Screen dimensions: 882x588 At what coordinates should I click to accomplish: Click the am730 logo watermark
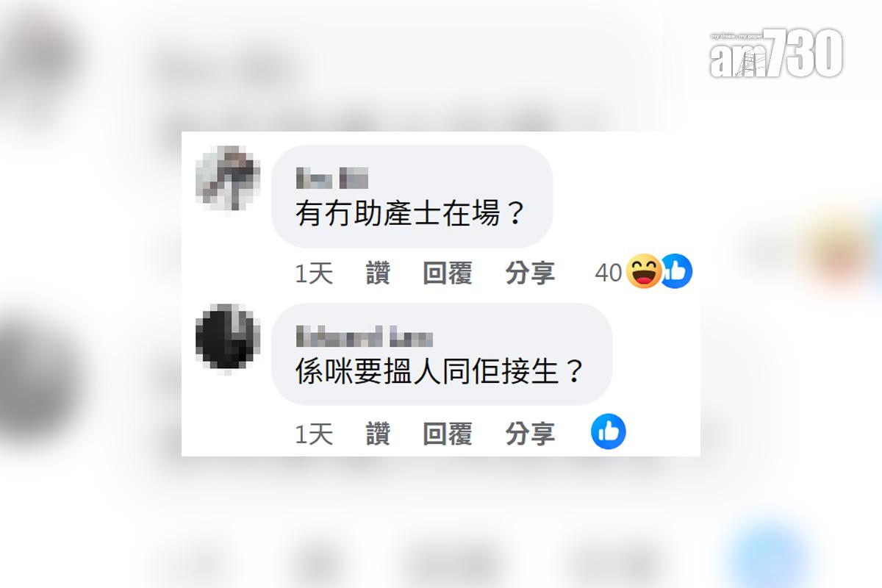coord(775,54)
